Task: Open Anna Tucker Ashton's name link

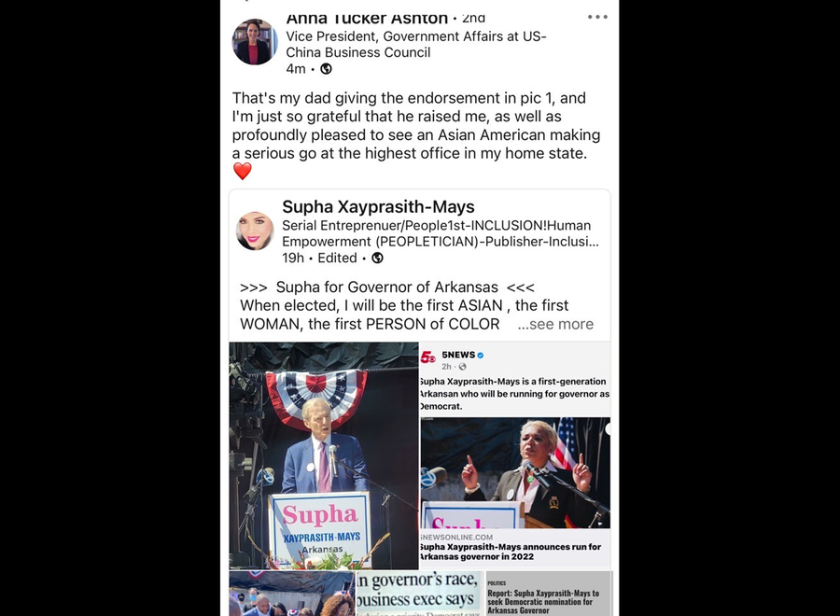Action: (x=367, y=19)
